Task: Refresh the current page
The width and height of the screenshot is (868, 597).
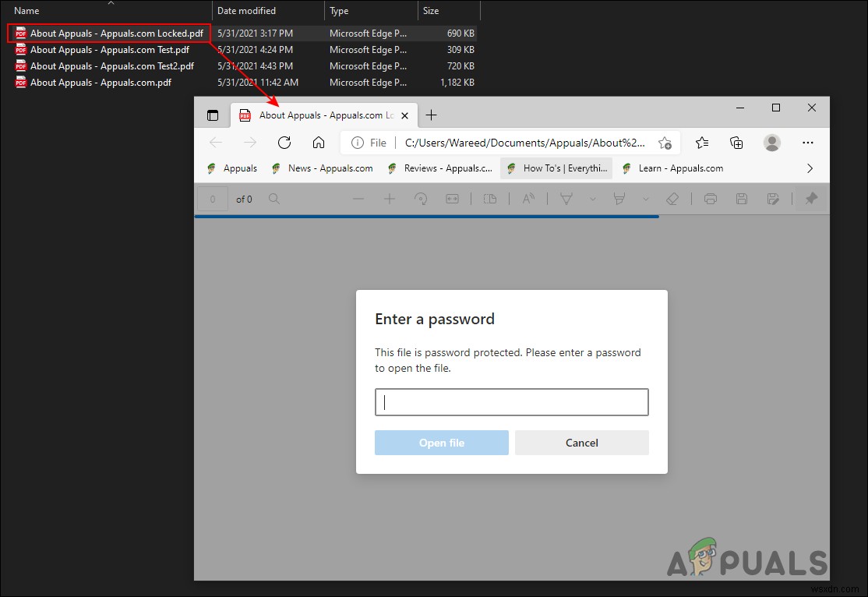Action: tap(284, 143)
